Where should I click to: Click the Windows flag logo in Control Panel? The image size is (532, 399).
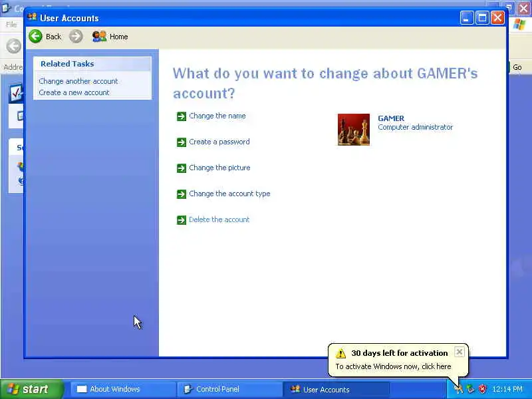tap(519, 25)
